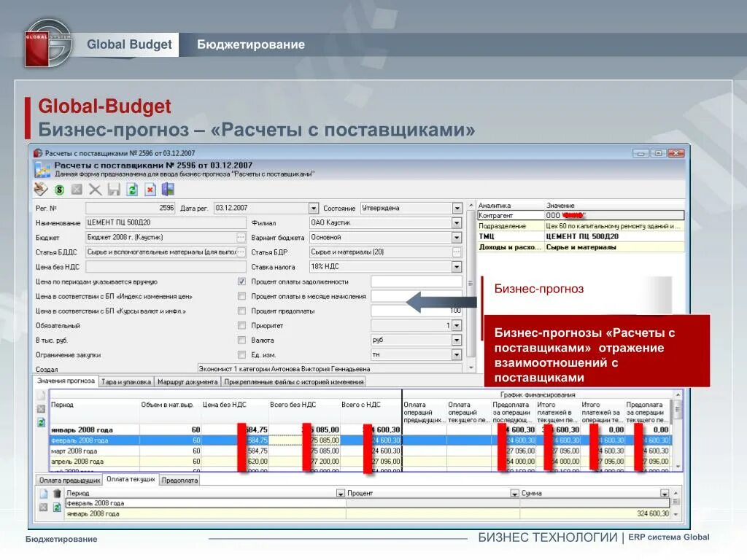This screenshot has width=747, height=560.
Task: Switch to the Значения прогноза tab
Action: 66,381
